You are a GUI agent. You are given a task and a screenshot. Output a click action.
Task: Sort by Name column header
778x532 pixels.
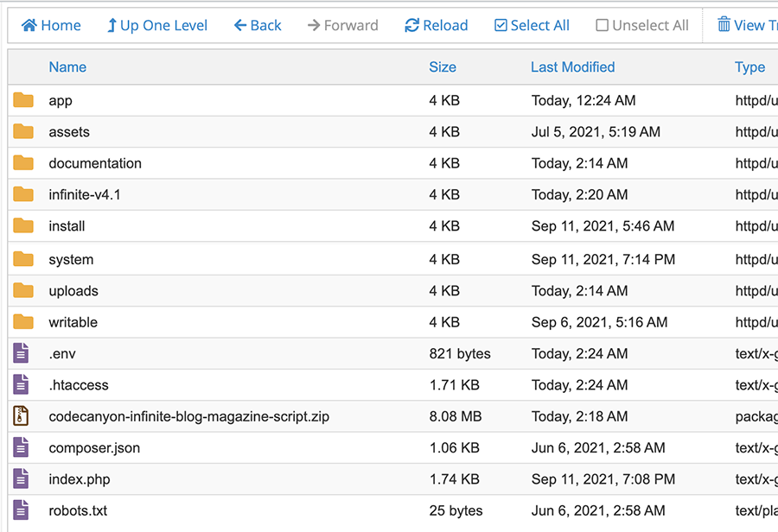pos(67,67)
